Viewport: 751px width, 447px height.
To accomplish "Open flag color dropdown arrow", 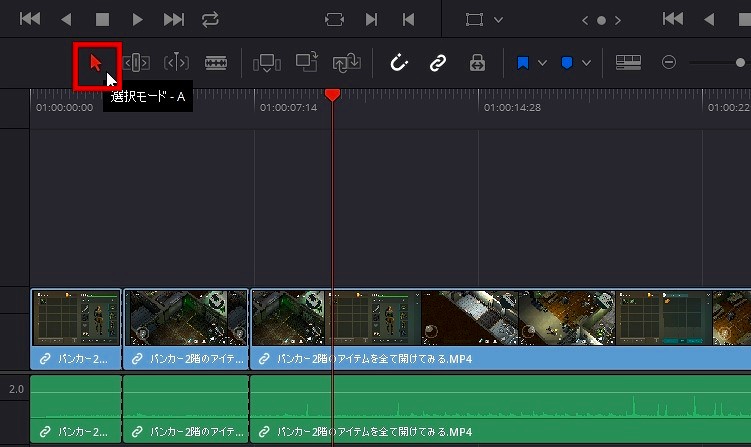I will click(543, 63).
